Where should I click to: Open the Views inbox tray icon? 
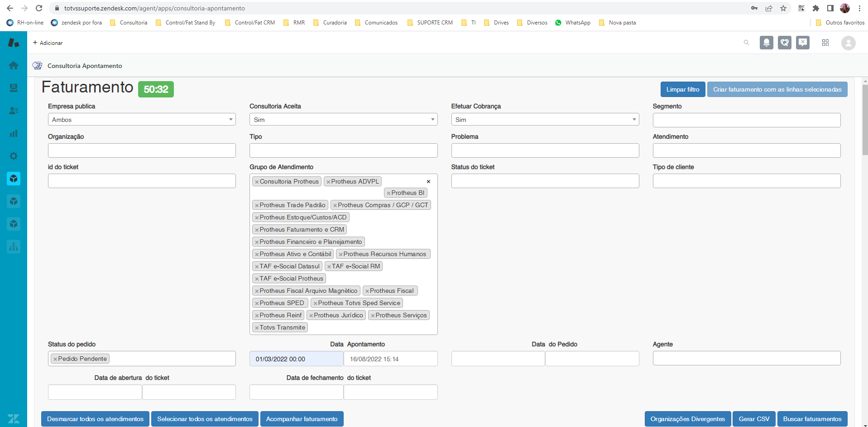click(x=14, y=88)
